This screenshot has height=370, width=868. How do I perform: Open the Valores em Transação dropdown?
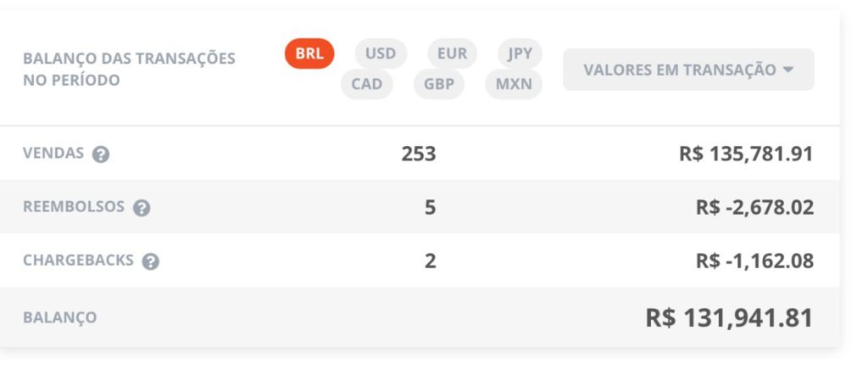(x=688, y=70)
